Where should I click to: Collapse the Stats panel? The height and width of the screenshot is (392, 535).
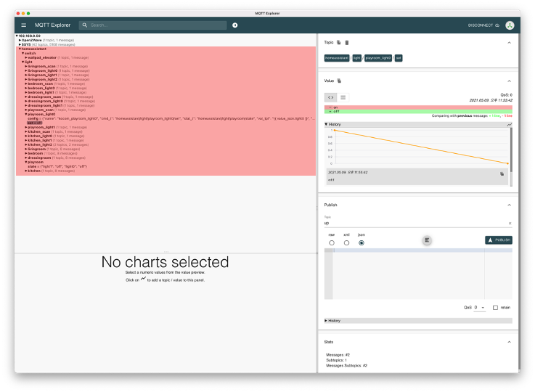(x=509, y=342)
